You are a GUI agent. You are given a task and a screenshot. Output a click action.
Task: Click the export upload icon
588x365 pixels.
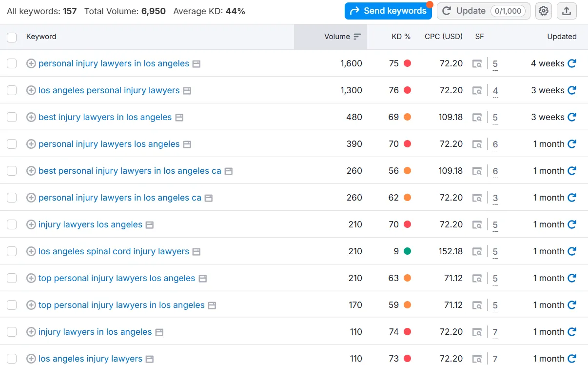(x=566, y=11)
